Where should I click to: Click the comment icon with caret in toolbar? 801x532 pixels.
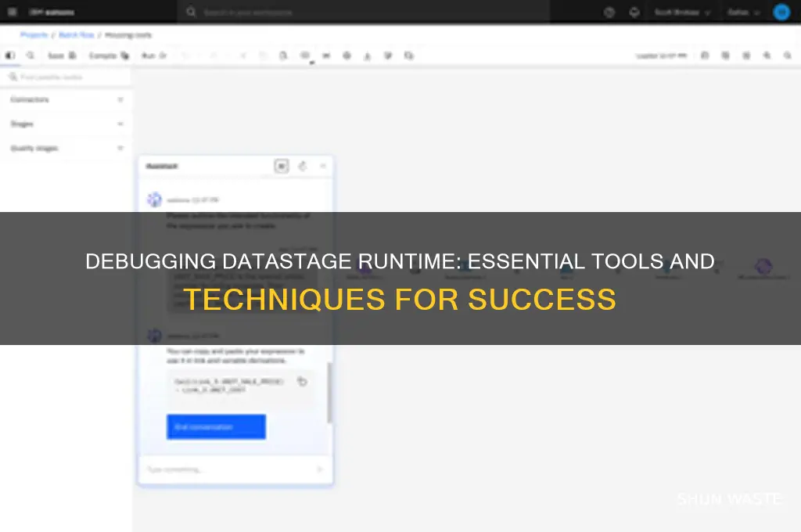(306, 56)
